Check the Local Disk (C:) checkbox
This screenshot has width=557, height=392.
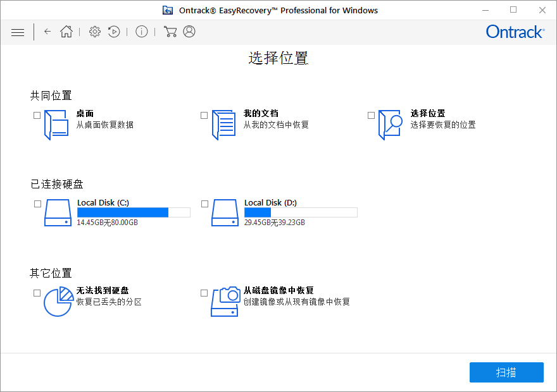(37, 204)
